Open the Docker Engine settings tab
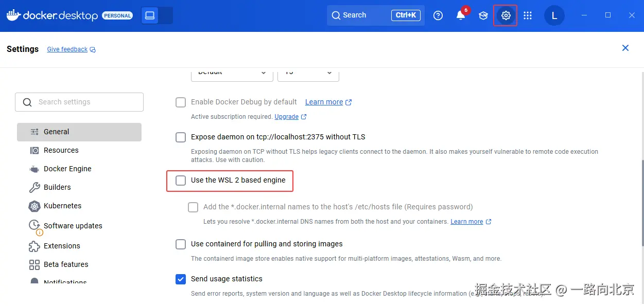Viewport: 644px width, 306px height. [79, 169]
